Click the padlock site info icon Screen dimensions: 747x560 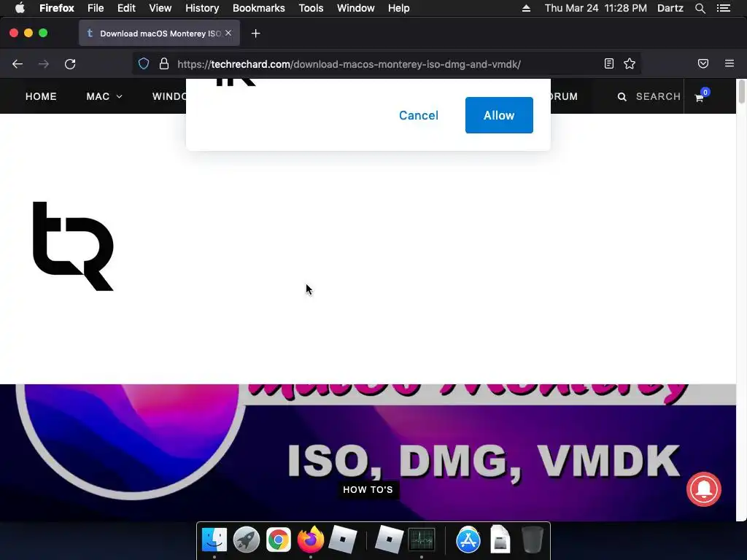pyautogui.click(x=164, y=64)
